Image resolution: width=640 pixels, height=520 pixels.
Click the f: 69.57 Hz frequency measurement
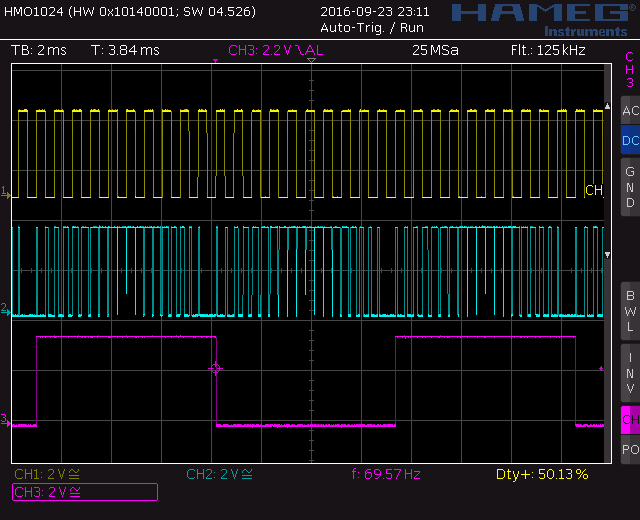386,474
